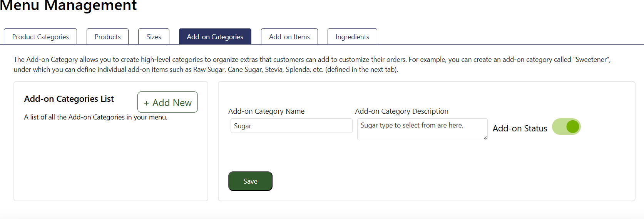The height and width of the screenshot is (219, 644).
Task: Click the Add-on Status label text
Action: point(520,129)
